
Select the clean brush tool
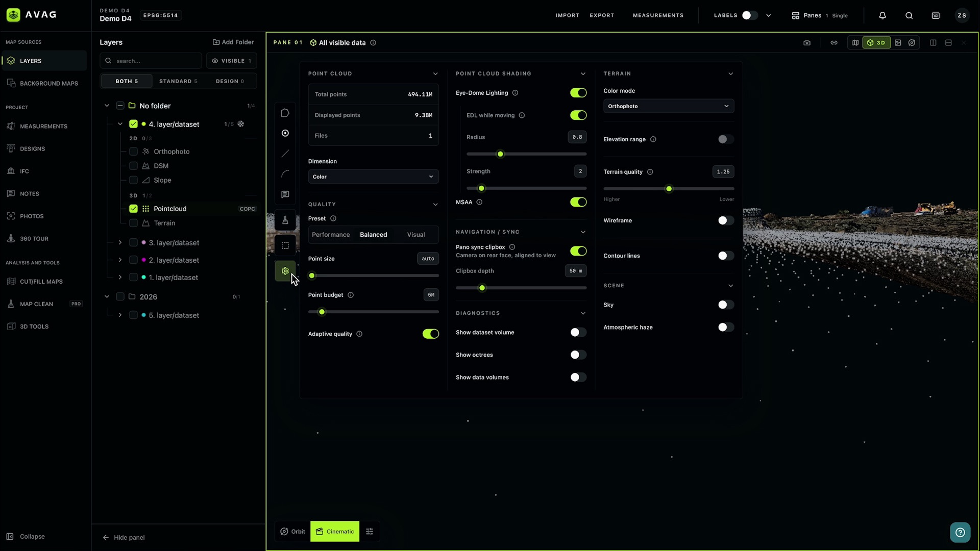tap(285, 220)
